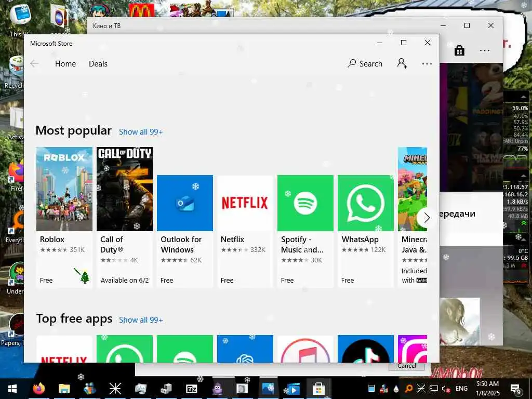Viewport: 532px width, 399px height.
Task: Show all 99+ Top free apps
Action: [141, 320]
